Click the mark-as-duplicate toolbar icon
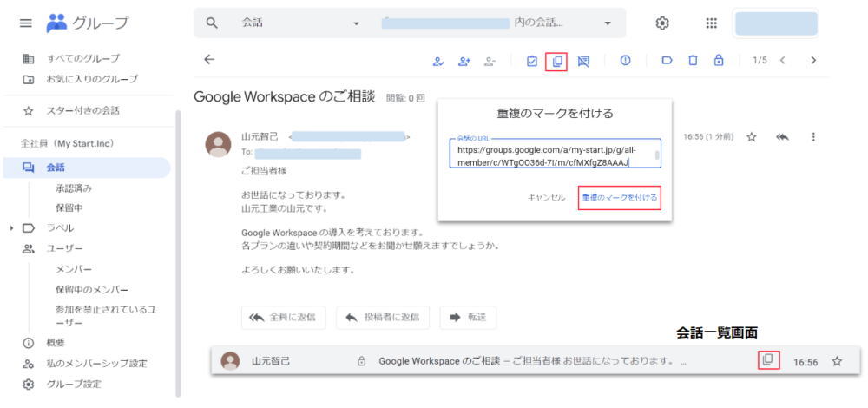Viewport: 868px width, 408px height. click(x=557, y=61)
